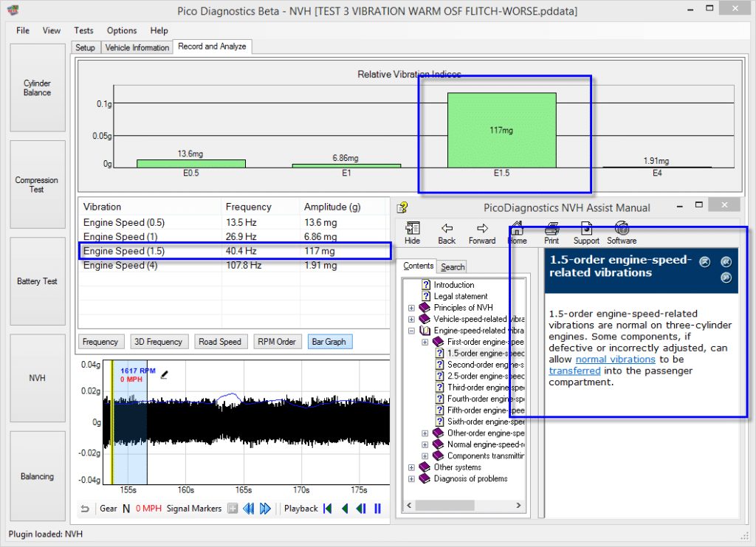Open the Help menu

(159, 30)
